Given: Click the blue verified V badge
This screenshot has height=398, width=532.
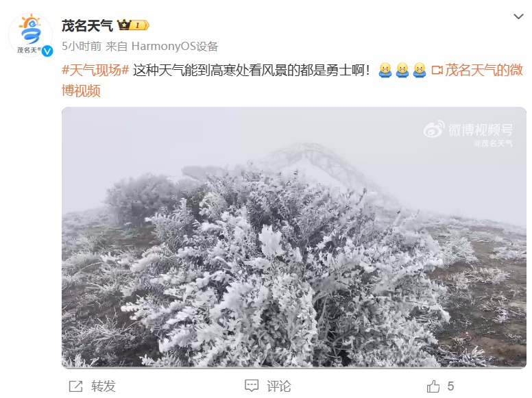Looking at the screenshot, I should (x=47, y=51).
